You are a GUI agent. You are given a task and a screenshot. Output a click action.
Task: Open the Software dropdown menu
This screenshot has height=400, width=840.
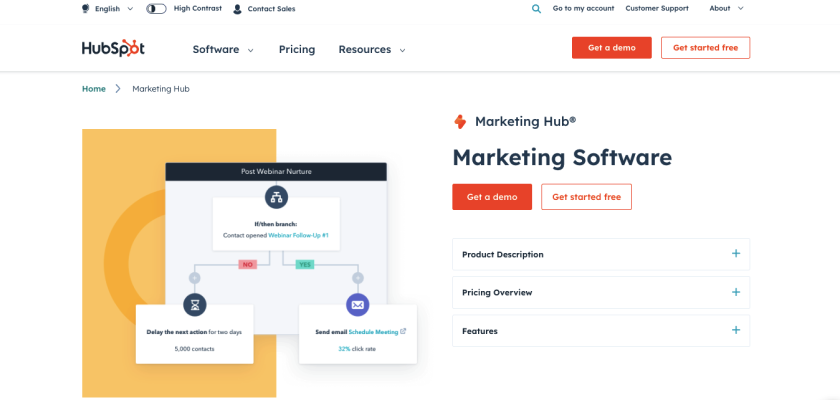[222, 49]
